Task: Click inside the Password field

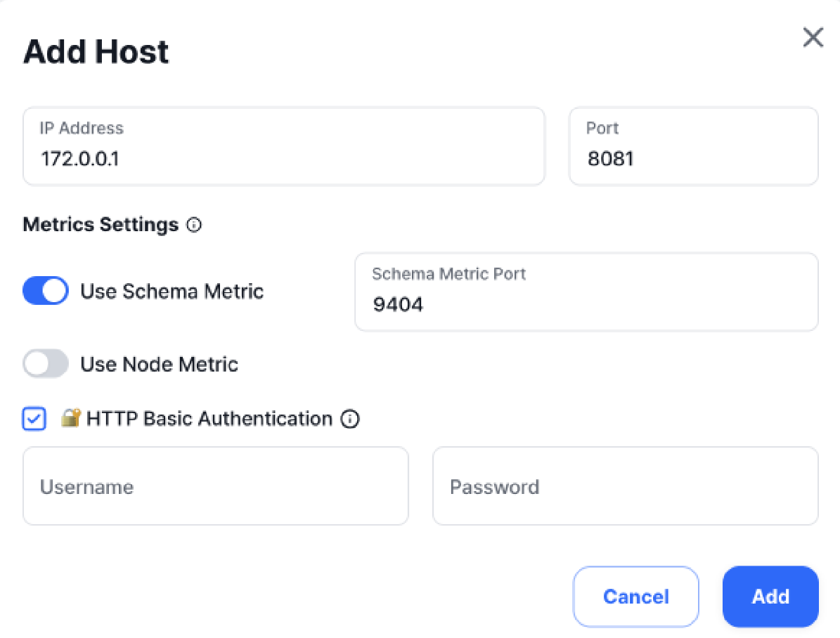Action: point(624,486)
